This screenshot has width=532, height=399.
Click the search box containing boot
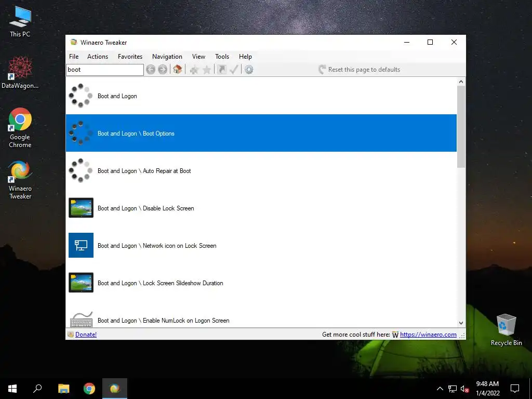[x=105, y=70]
